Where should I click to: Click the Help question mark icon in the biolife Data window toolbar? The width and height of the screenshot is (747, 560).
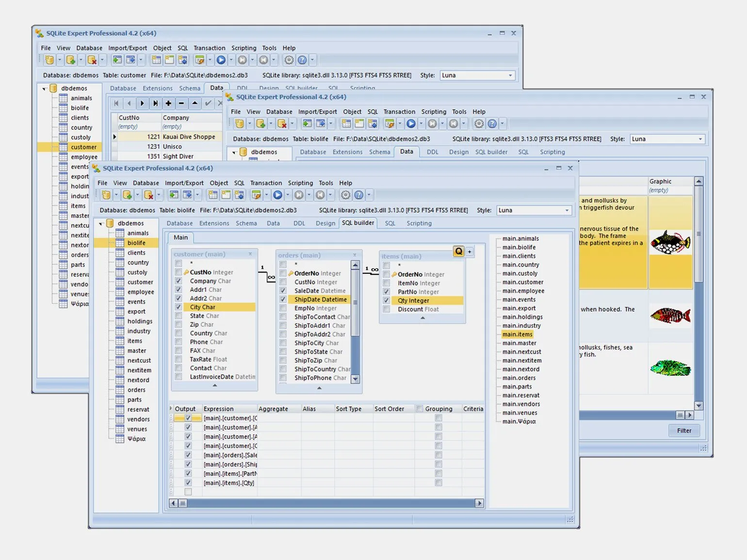[492, 124]
